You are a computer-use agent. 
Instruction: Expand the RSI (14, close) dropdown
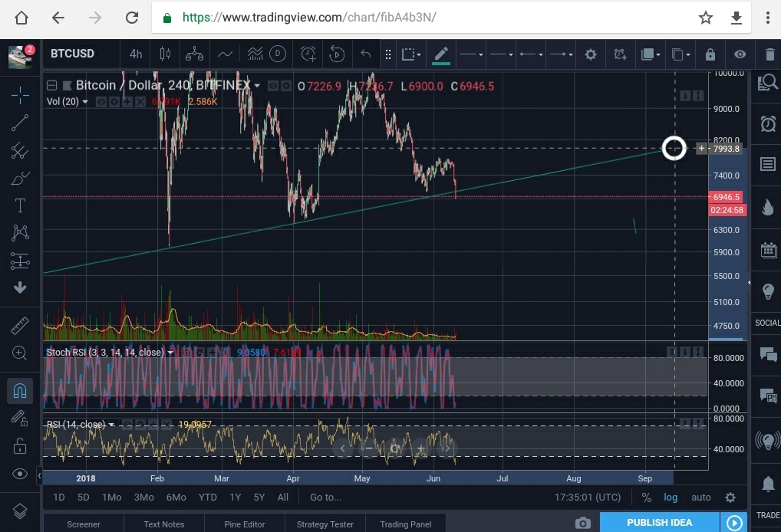click(111, 425)
